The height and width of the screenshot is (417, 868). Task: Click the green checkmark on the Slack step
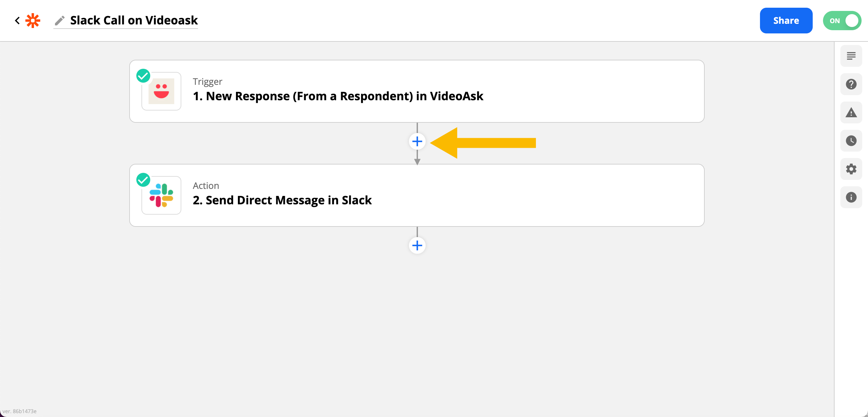click(143, 180)
